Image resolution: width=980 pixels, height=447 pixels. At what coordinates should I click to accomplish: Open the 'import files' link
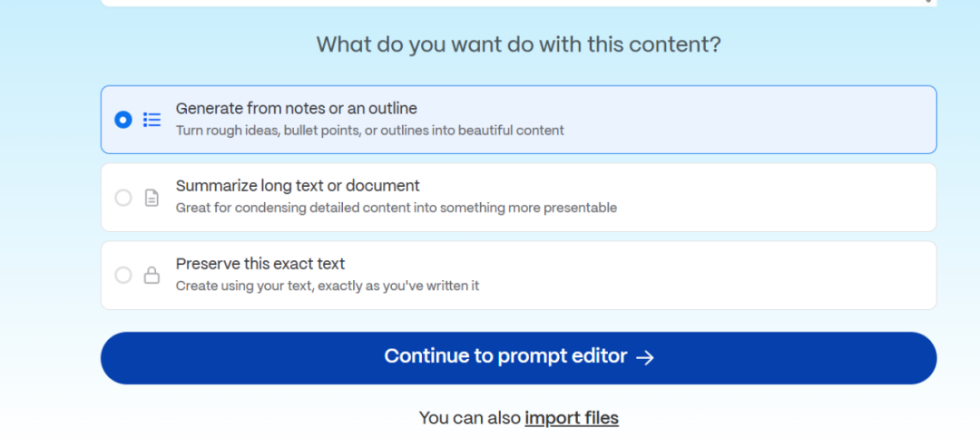[572, 418]
